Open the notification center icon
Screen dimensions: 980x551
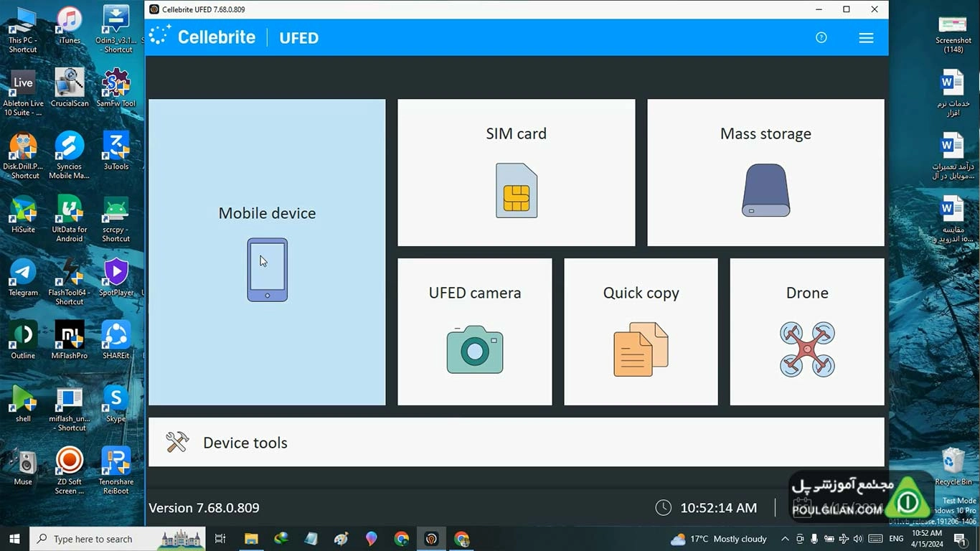[959, 539]
